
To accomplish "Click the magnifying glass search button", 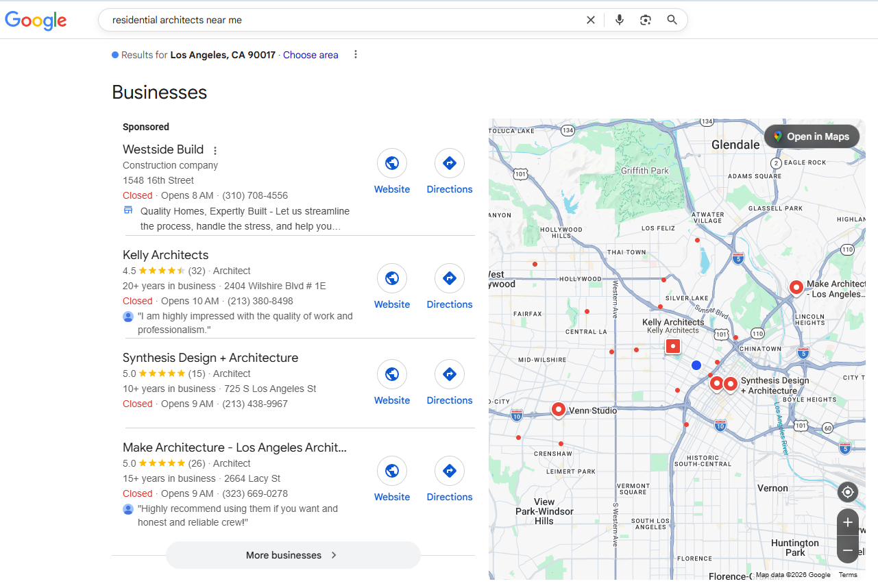I will click(672, 20).
